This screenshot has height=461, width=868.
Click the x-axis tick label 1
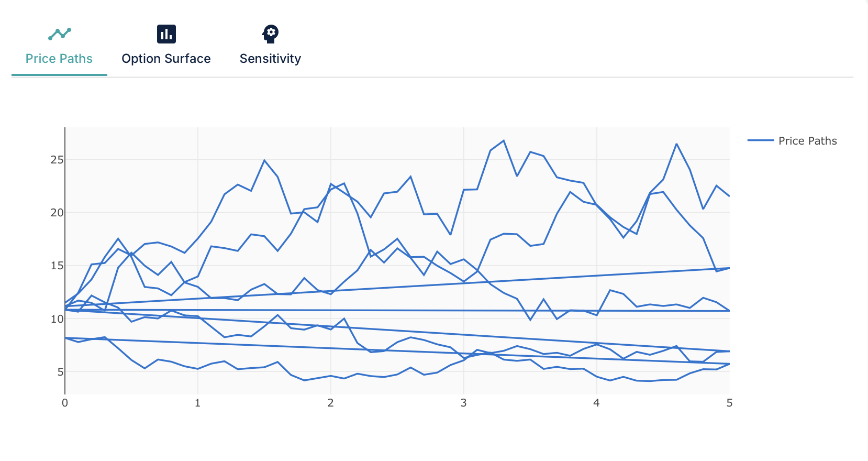[198, 403]
